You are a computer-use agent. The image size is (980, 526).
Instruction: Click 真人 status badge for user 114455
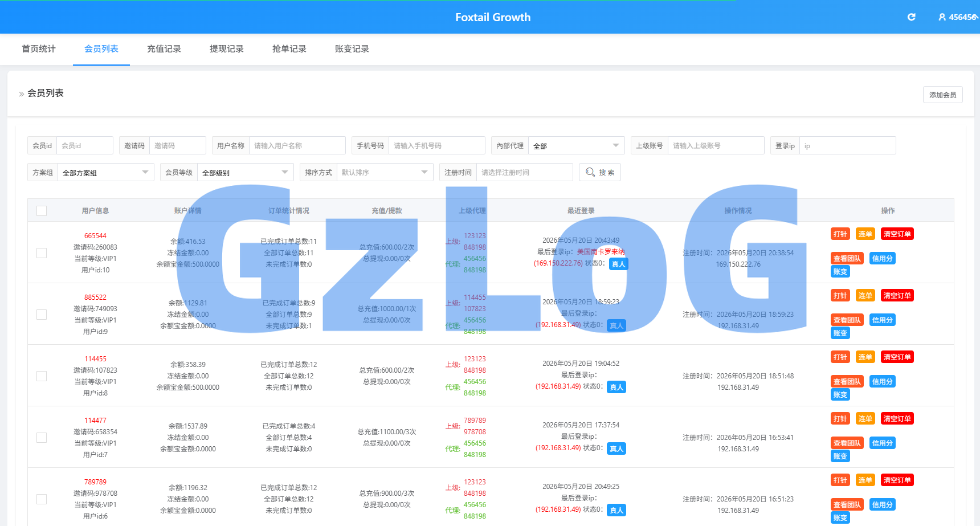click(616, 387)
